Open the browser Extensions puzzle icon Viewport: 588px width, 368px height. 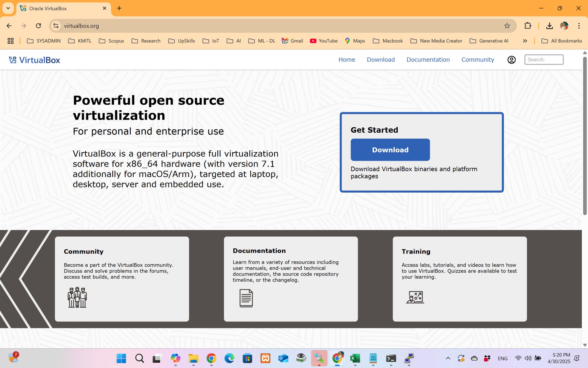click(528, 26)
